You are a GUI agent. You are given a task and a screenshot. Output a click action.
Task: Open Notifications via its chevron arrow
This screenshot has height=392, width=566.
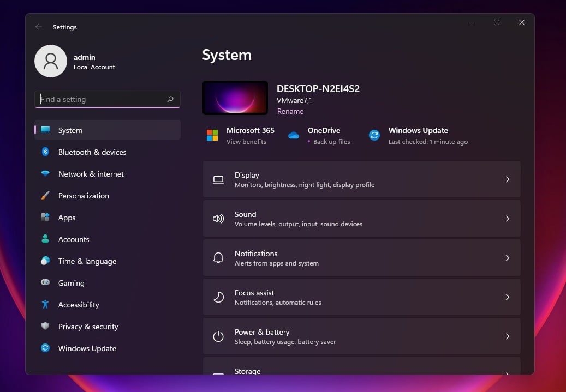click(x=507, y=258)
